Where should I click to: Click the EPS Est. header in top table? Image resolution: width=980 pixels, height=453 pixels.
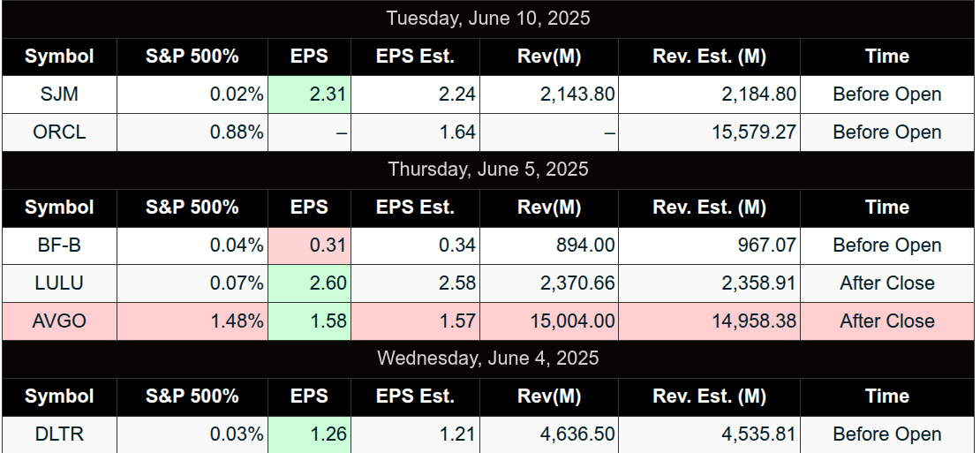click(x=416, y=57)
